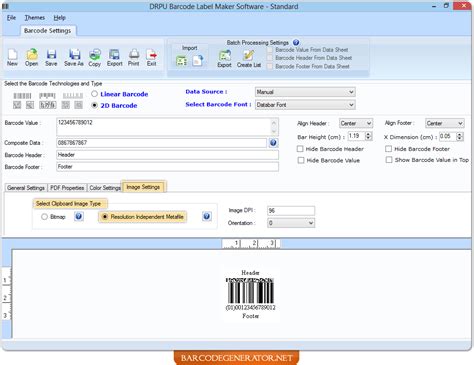Open the Orientation dropdown
The height and width of the screenshot is (365, 474).
[x=291, y=223]
